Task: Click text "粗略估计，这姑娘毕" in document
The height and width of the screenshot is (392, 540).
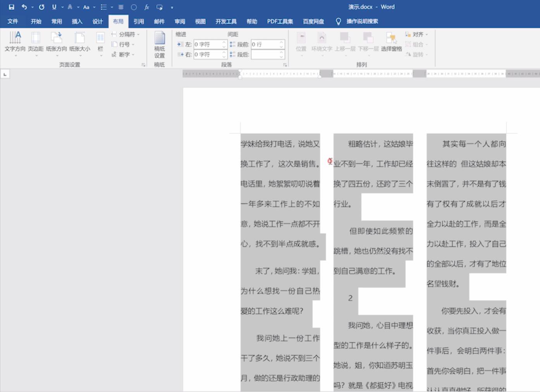Action: pyautogui.click(x=380, y=144)
